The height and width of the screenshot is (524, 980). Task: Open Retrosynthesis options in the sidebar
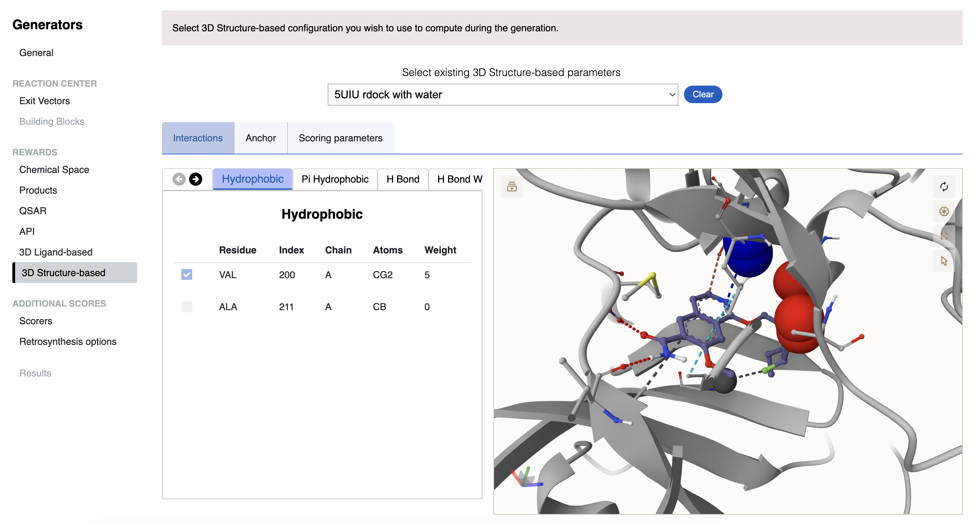click(68, 341)
